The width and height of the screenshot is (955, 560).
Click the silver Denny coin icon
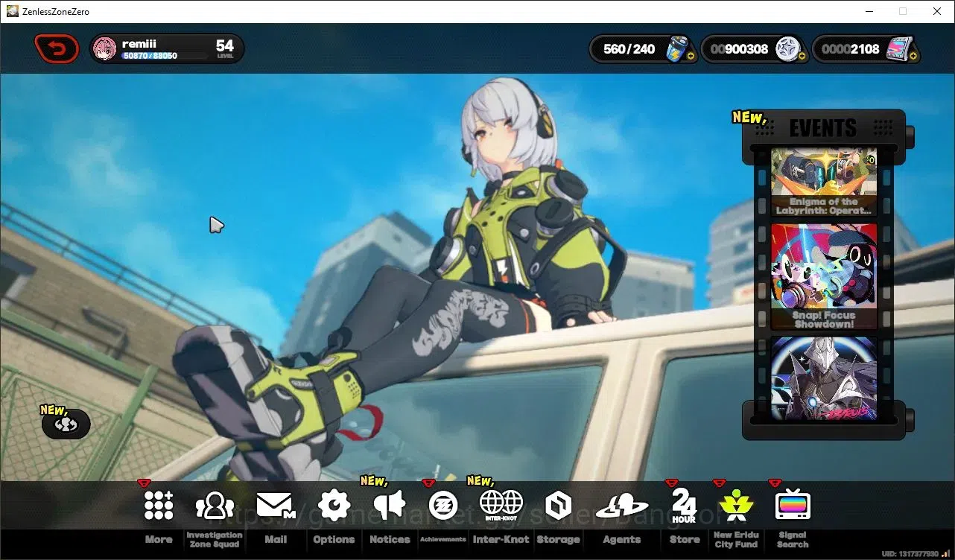pos(787,48)
